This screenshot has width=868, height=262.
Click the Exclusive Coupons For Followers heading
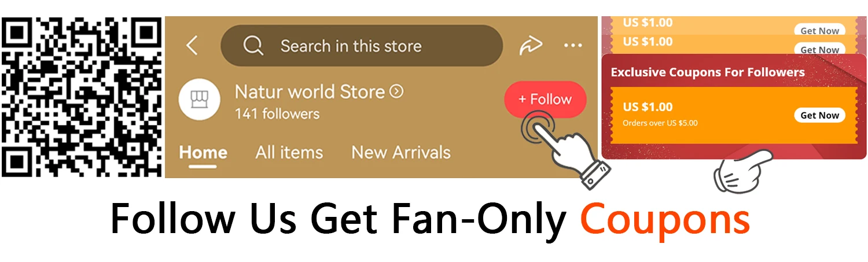[x=708, y=72]
